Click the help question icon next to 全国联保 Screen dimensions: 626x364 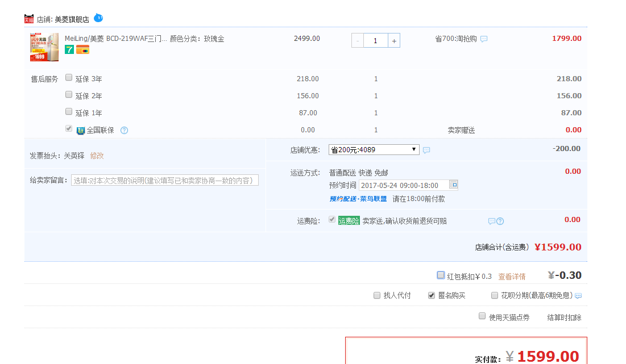[x=124, y=131]
